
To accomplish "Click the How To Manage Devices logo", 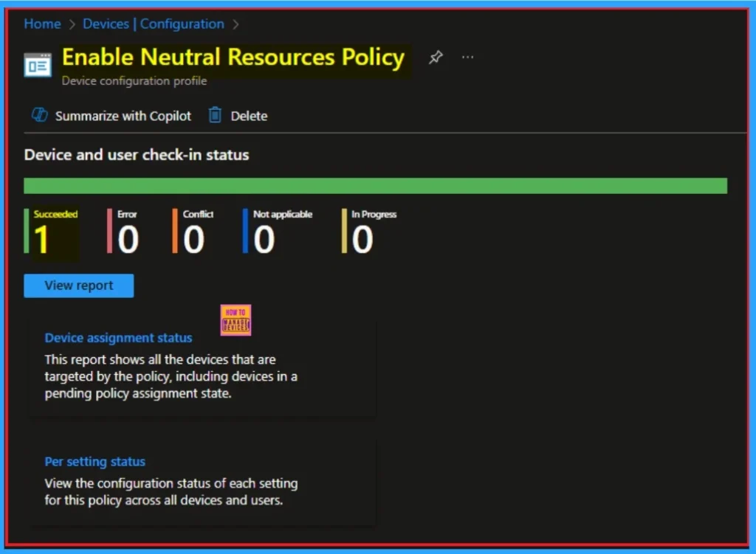I will tap(236, 319).
